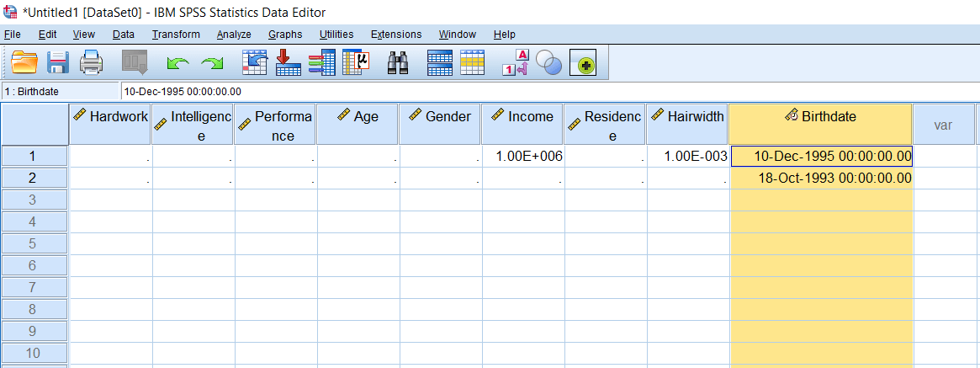Image resolution: width=980 pixels, height=368 pixels.
Task: Click the Hairwidth cell showing 1.00E-003
Action: click(x=687, y=156)
